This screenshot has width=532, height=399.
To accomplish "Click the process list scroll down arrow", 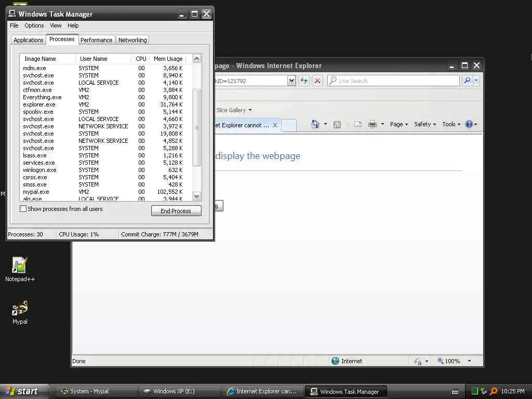I will click(197, 196).
